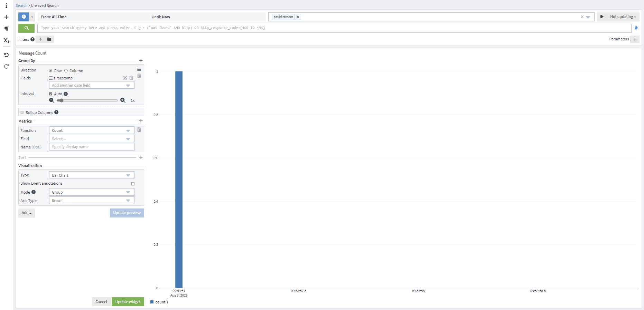The width and height of the screenshot is (644, 310).
Task: Delete the Group By section trash icon
Action: click(x=139, y=76)
